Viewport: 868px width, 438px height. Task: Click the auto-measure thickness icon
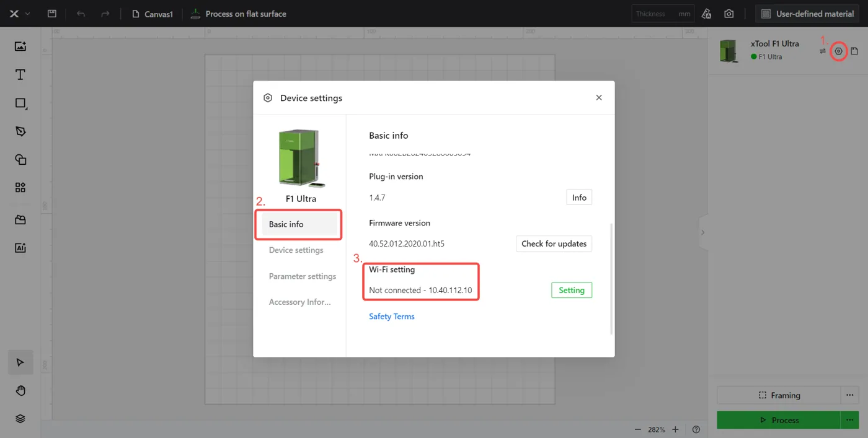click(706, 14)
